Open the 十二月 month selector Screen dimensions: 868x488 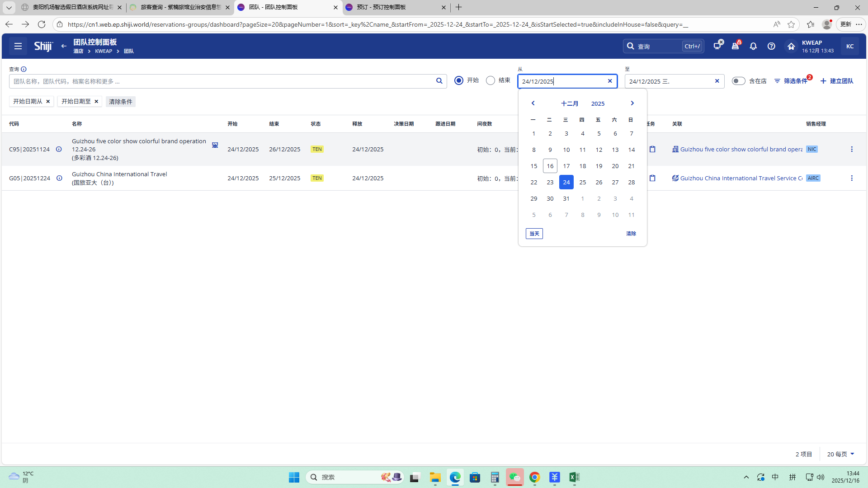[x=570, y=103]
